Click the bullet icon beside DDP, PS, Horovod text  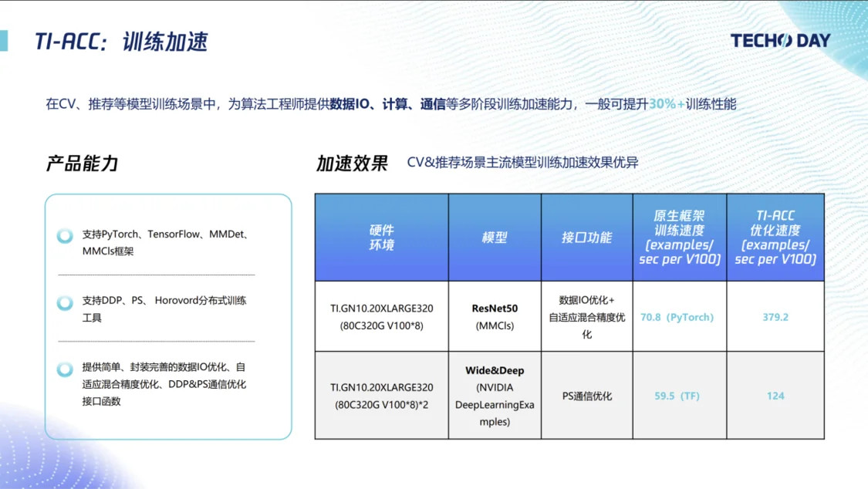coord(66,302)
